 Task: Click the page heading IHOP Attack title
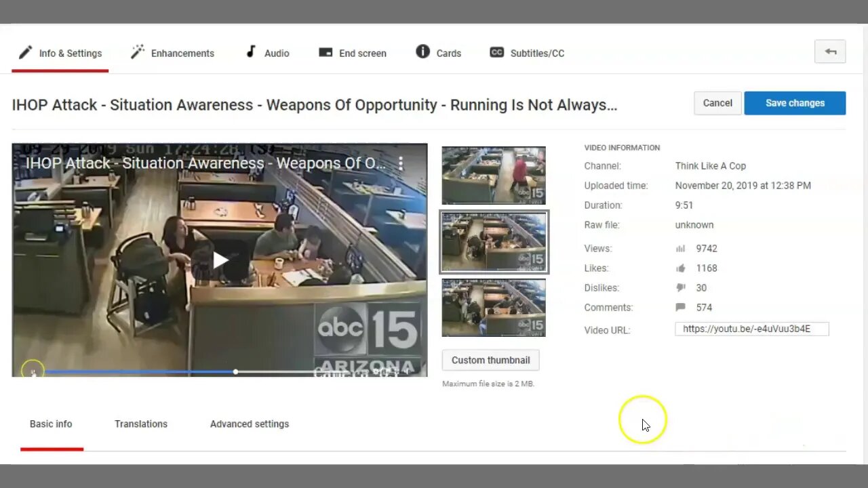point(315,105)
